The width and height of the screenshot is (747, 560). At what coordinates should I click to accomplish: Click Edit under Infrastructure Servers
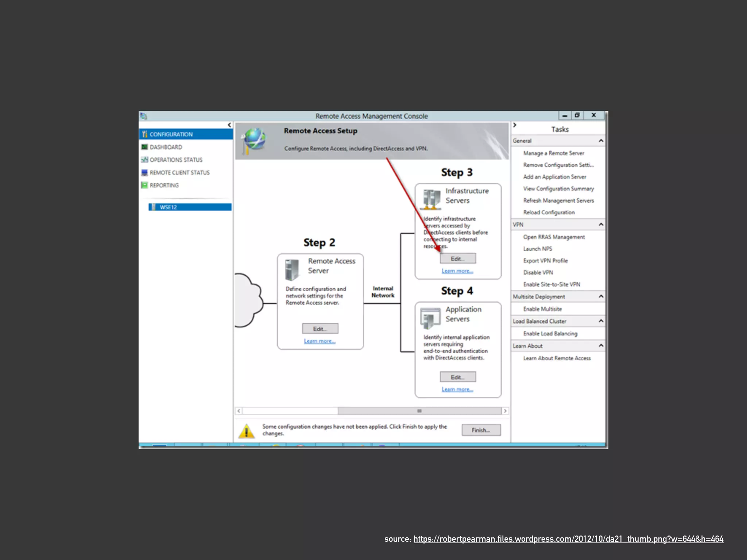[x=457, y=258]
